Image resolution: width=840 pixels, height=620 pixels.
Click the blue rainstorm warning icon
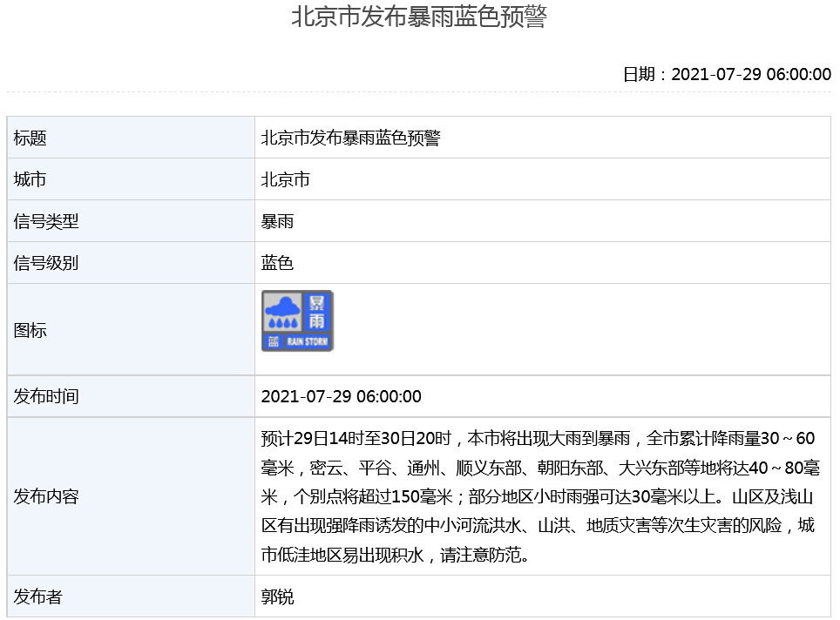[x=297, y=321]
